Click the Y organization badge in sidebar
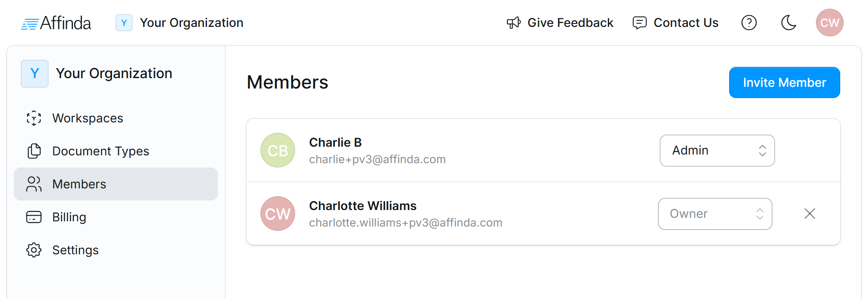 point(34,73)
